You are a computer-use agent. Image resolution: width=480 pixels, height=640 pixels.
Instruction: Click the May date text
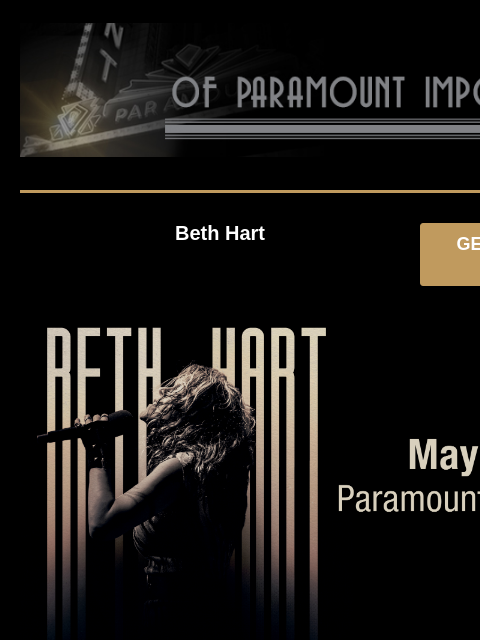(x=444, y=455)
